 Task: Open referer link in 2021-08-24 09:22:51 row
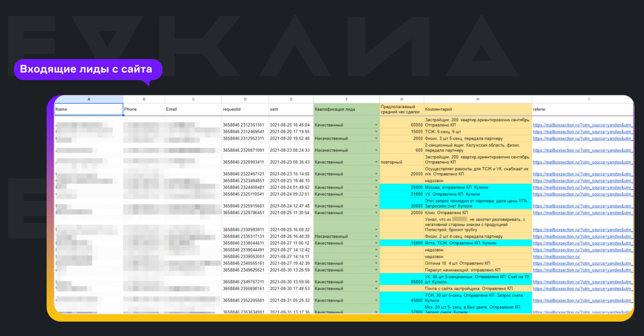pyautogui.click(x=583, y=194)
